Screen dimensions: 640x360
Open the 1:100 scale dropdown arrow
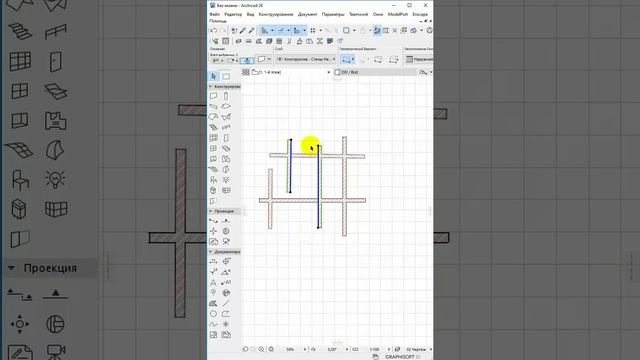coord(389,350)
